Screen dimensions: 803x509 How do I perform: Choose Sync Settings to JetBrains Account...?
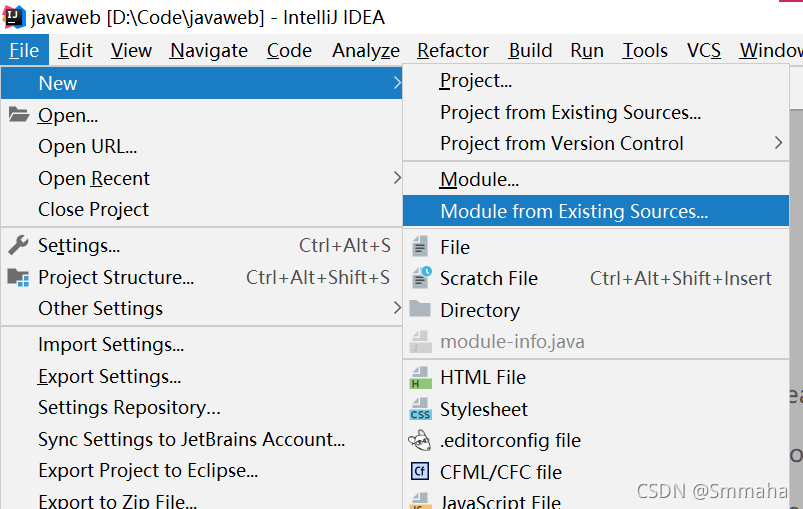201,439
